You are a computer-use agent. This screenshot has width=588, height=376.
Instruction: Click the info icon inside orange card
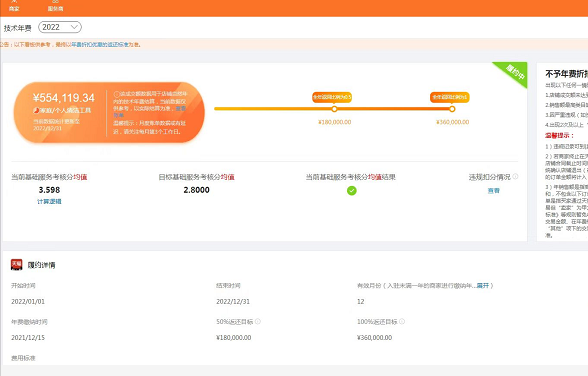tap(116, 94)
